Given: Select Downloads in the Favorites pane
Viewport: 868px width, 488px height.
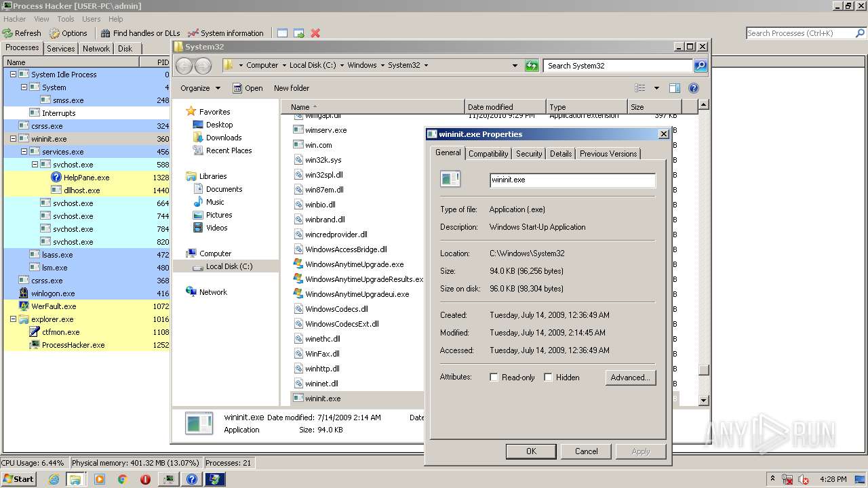Looking at the screenshot, I should [224, 138].
